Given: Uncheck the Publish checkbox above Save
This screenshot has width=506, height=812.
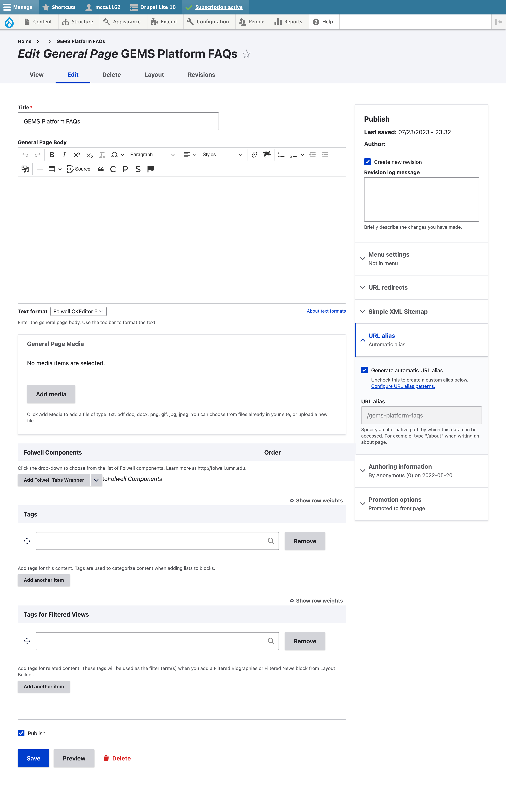Looking at the screenshot, I should tap(21, 733).
